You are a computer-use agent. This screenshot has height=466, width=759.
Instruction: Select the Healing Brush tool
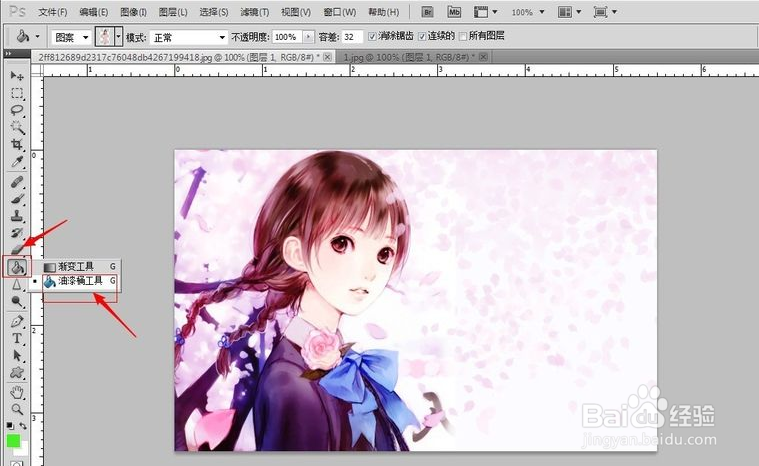coord(17,182)
